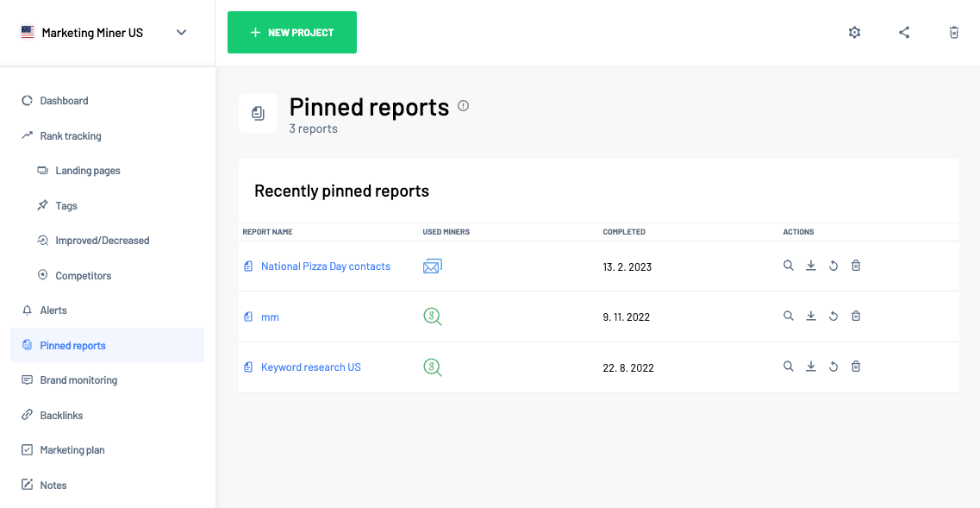The width and height of the screenshot is (980, 508).
Task: Open the Keyword research US report link
Action: pyautogui.click(x=310, y=367)
